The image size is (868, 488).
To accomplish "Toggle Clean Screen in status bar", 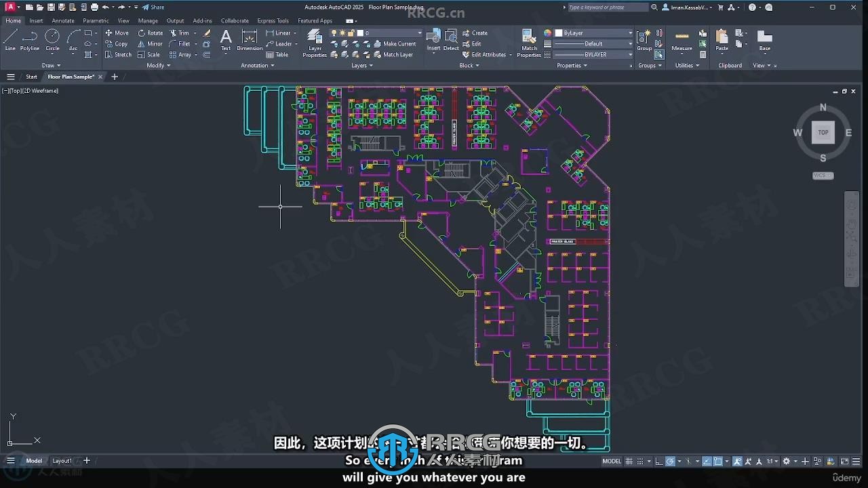I will click(x=845, y=461).
